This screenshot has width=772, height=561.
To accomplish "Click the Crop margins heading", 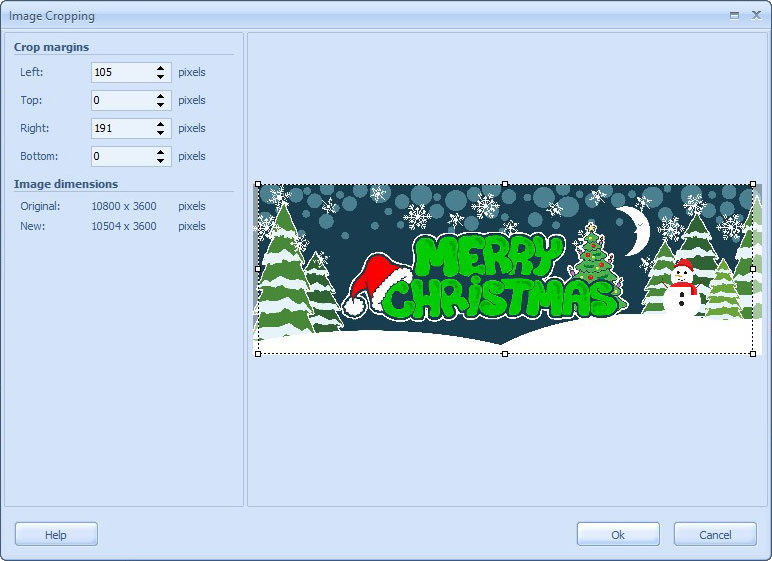I will (x=52, y=47).
